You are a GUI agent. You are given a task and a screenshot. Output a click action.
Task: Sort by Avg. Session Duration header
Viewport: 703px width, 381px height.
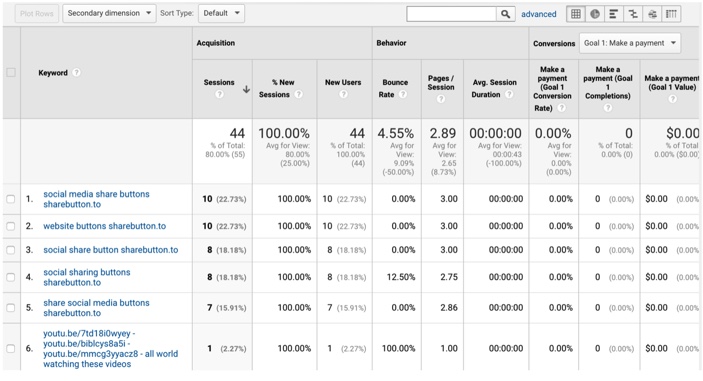pos(494,88)
